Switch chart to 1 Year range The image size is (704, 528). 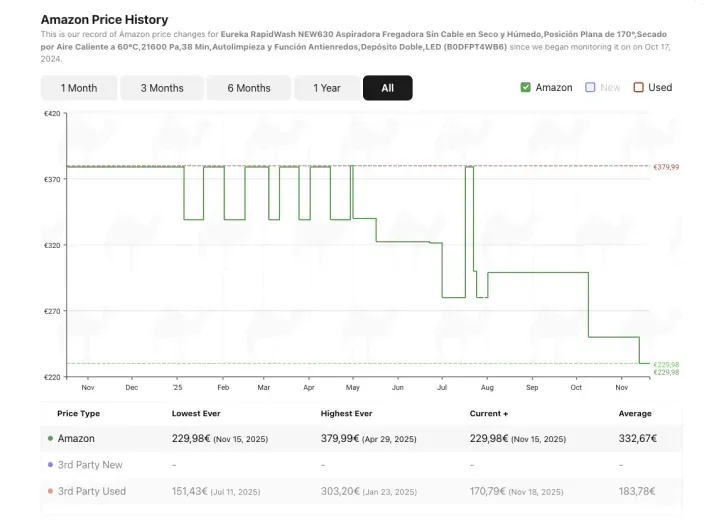[327, 88]
